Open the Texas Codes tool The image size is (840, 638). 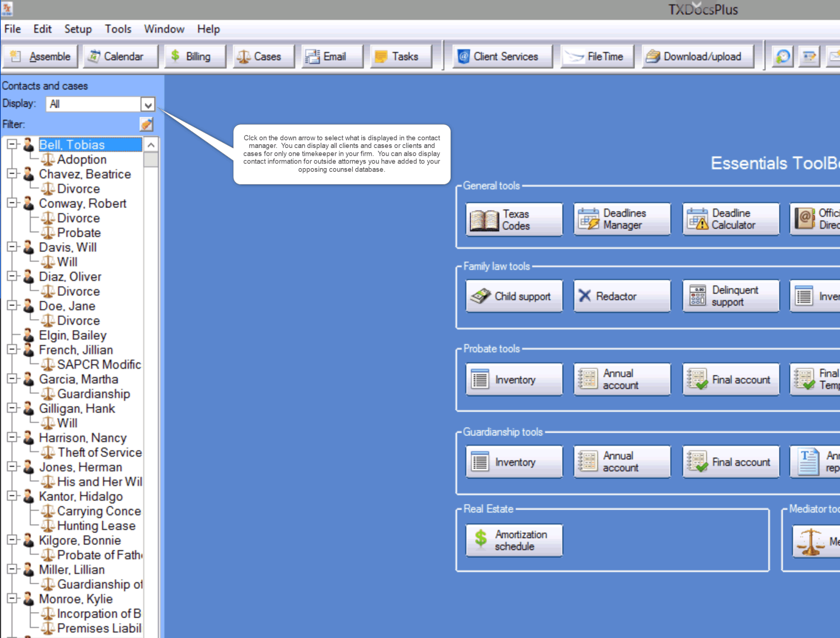point(514,219)
